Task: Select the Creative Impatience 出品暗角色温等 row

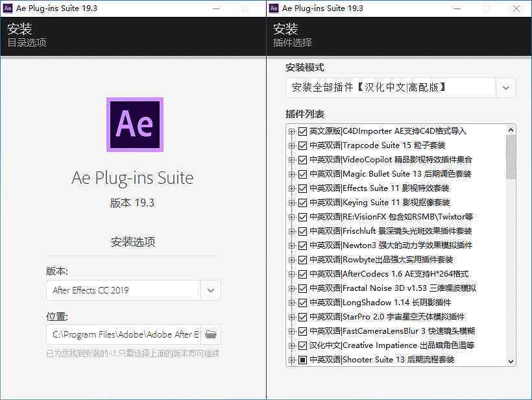Action: [391, 345]
